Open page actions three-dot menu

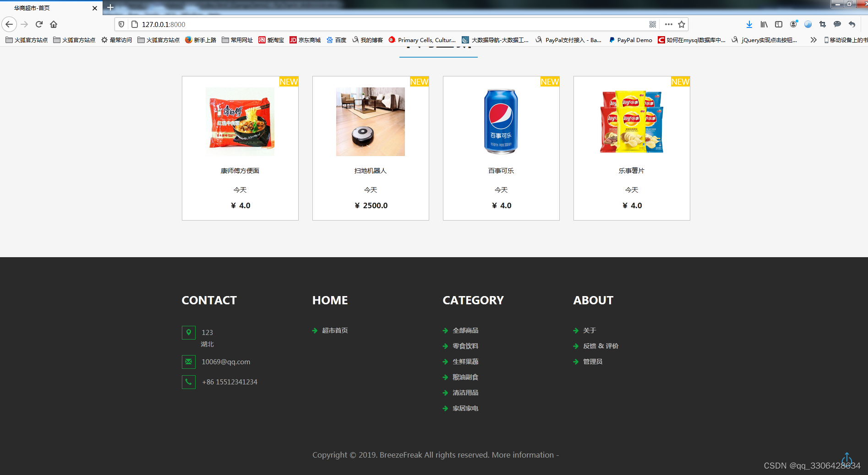click(669, 24)
